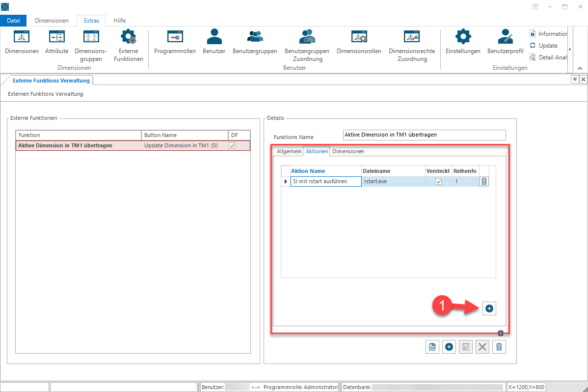Click the rstart.exe cell
The height and width of the screenshot is (392, 588).
pyautogui.click(x=393, y=181)
